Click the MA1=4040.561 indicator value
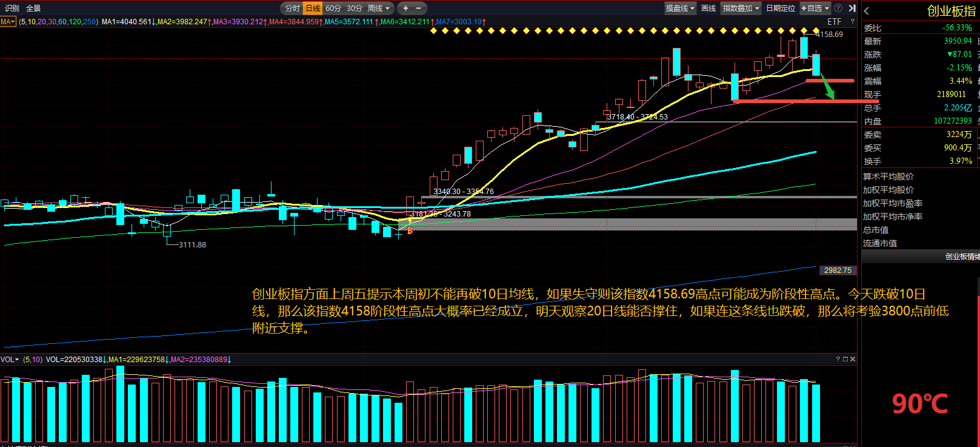The width and height of the screenshot is (980, 447). click(x=129, y=22)
